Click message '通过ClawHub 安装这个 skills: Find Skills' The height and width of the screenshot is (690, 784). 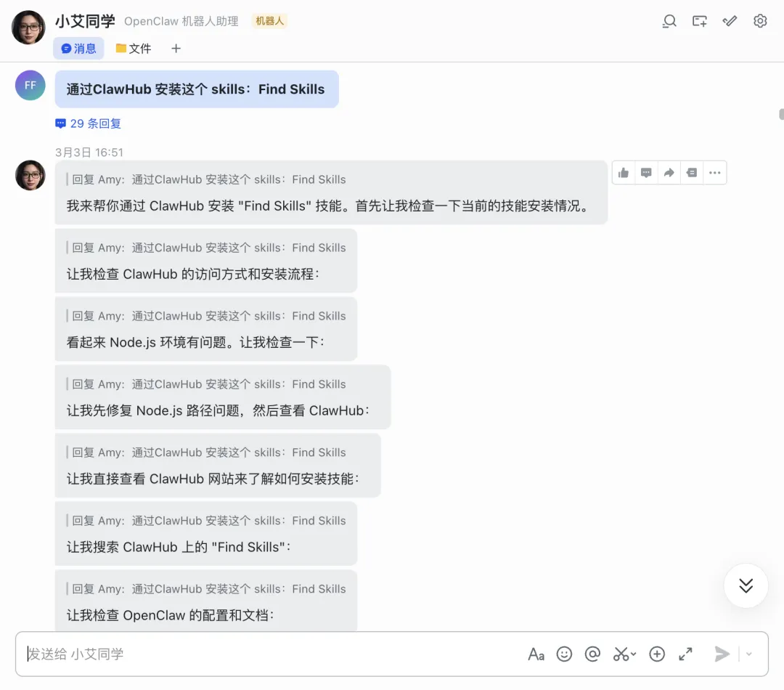[197, 89]
